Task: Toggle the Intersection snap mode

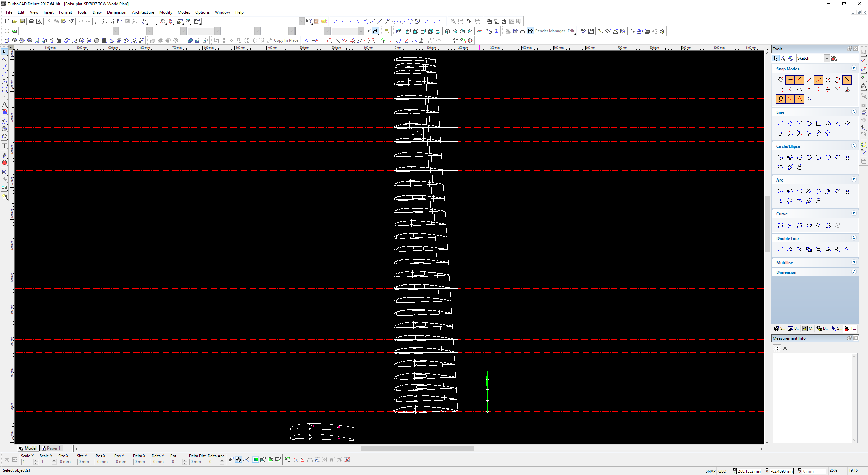Action: 847,80
